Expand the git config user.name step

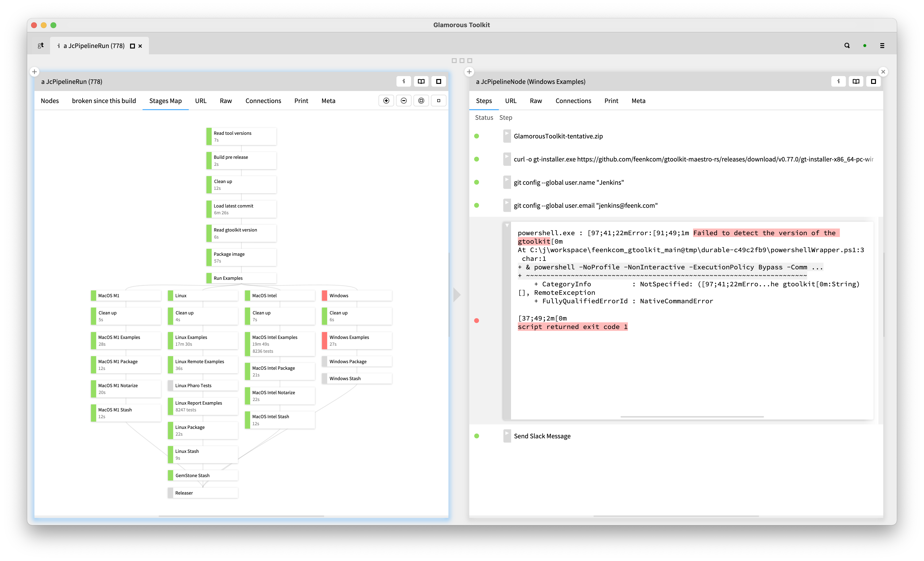(507, 183)
